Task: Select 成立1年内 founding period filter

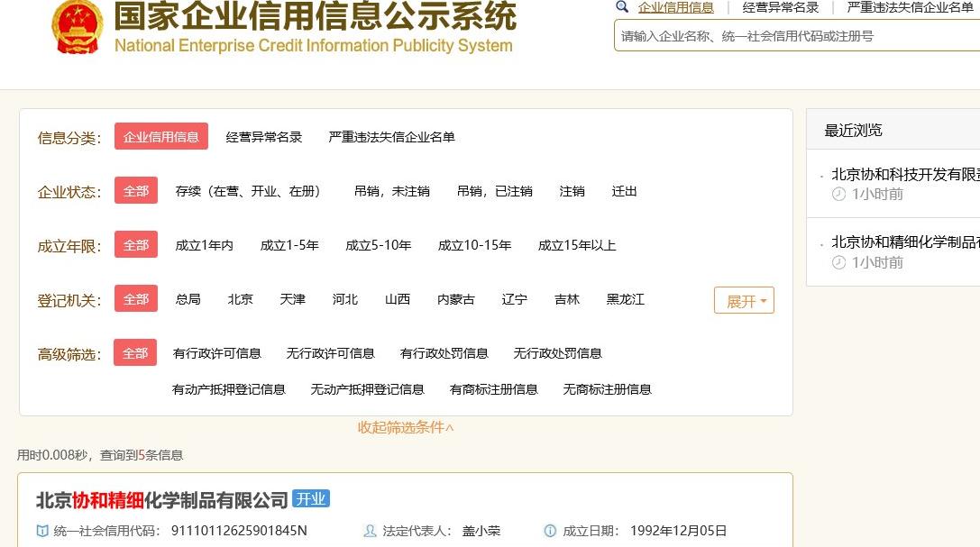Action: 205,244
